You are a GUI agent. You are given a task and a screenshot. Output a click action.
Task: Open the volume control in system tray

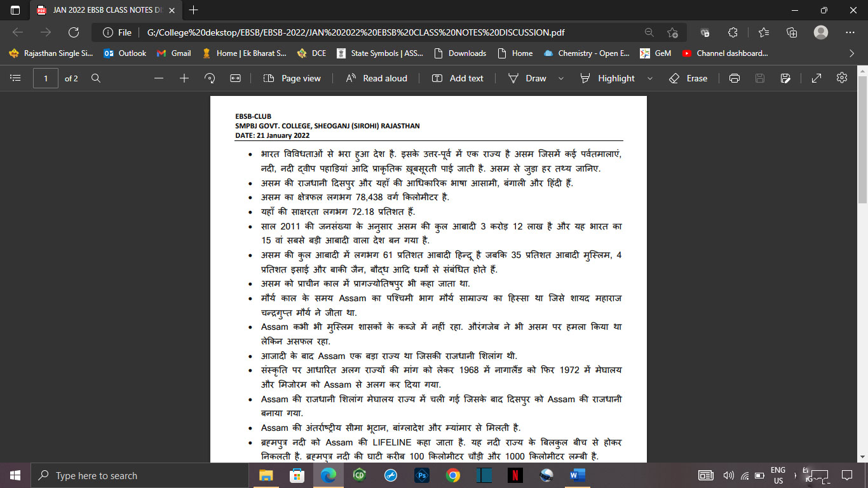(x=728, y=475)
